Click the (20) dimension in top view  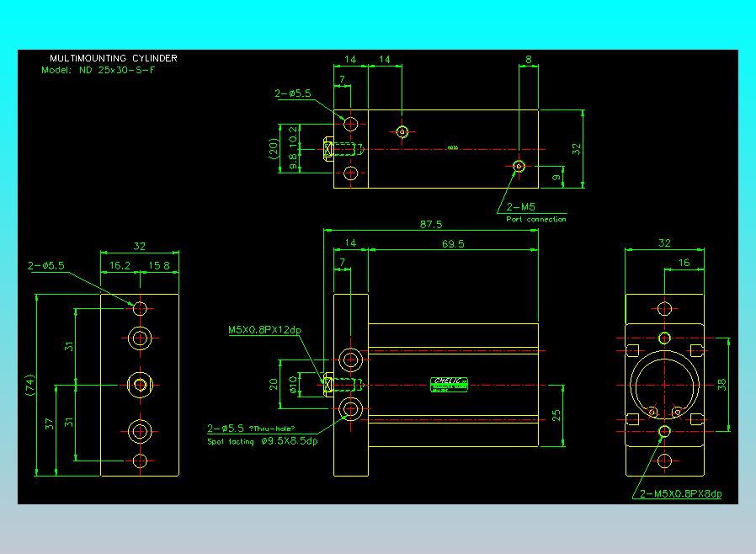pos(274,149)
